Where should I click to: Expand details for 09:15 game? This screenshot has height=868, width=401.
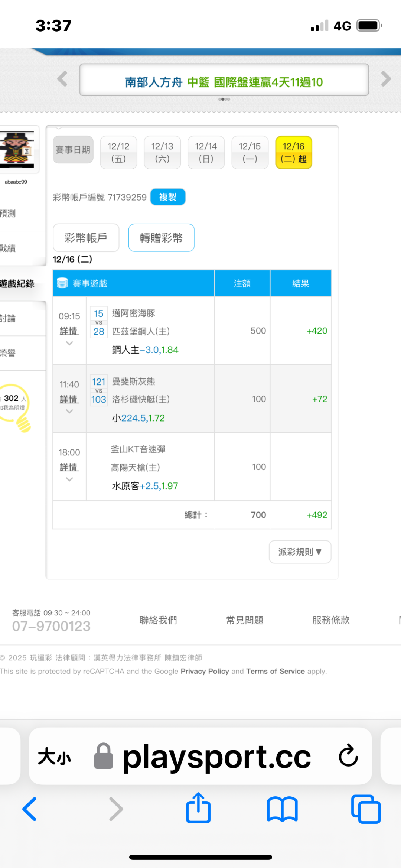click(x=69, y=331)
